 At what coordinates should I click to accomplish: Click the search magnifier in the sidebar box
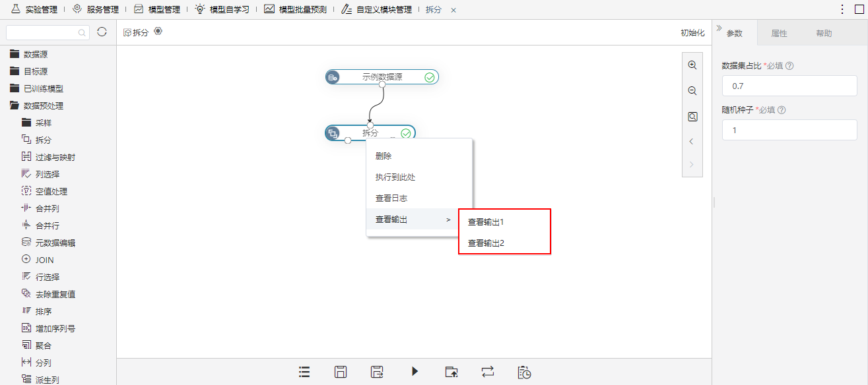82,32
